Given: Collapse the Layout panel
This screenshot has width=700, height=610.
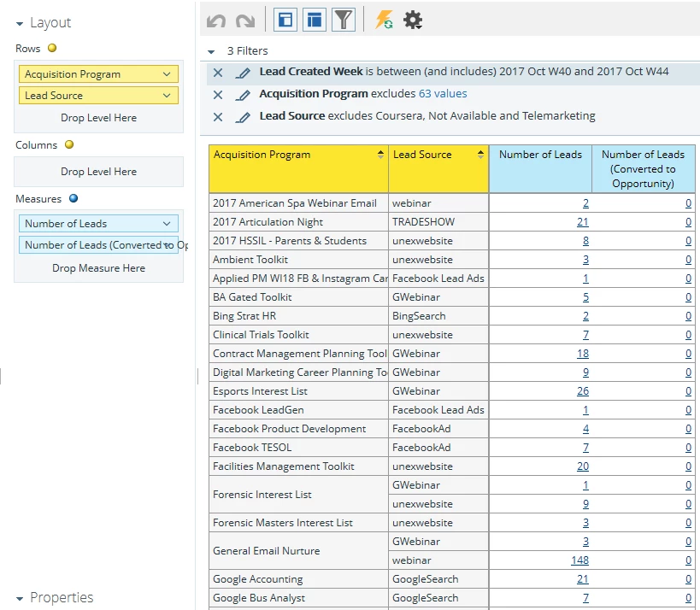Looking at the screenshot, I should [x=20, y=24].
